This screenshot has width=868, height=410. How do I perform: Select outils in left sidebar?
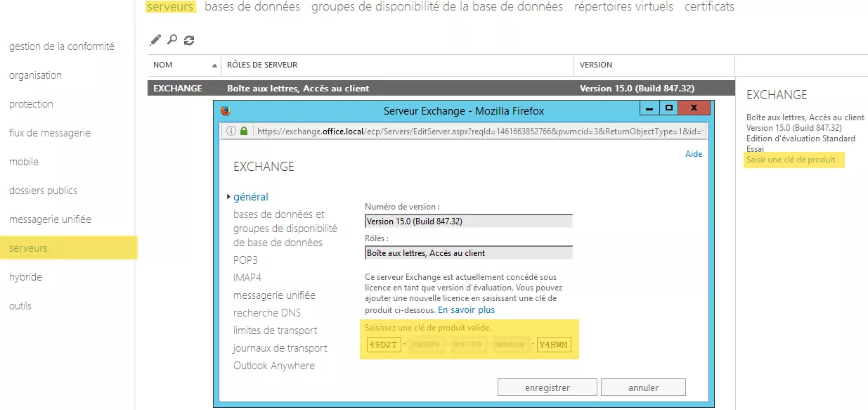[x=20, y=306]
